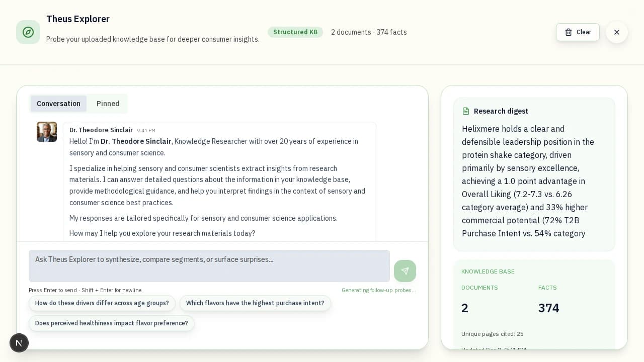Select the Conversation tab
Image resolution: width=644 pixels, height=362 pixels.
(x=58, y=104)
